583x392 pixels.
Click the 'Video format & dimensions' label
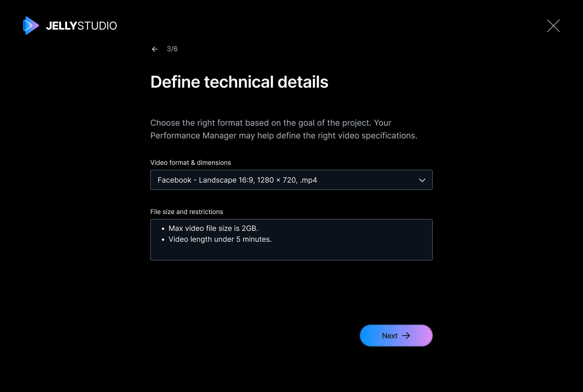point(191,163)
